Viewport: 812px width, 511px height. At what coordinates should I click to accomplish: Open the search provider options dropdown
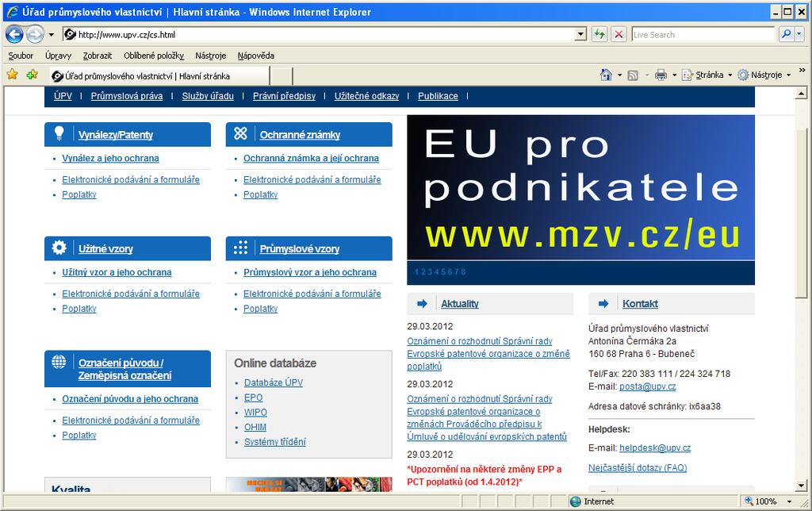coord(799,35)
